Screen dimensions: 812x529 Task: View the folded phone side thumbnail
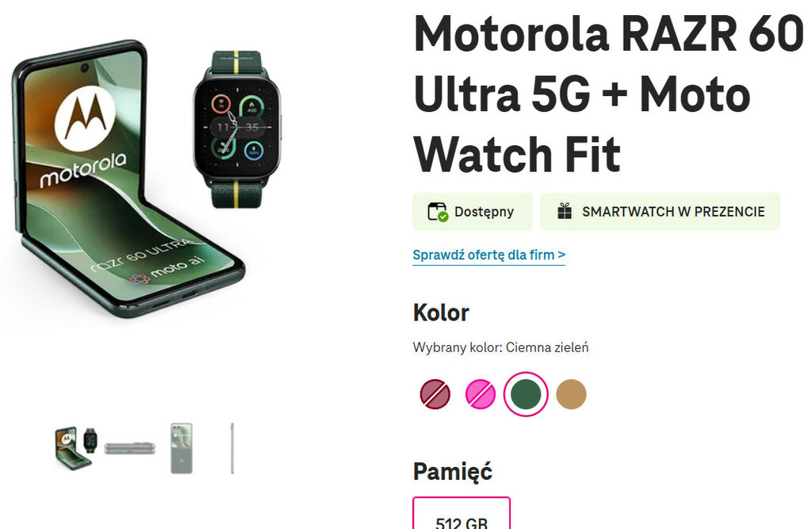[129, 448]
